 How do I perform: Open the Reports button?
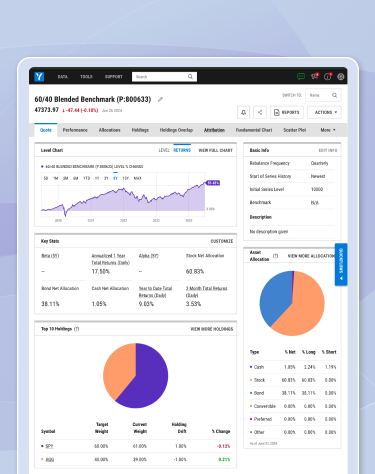point(287,112)
